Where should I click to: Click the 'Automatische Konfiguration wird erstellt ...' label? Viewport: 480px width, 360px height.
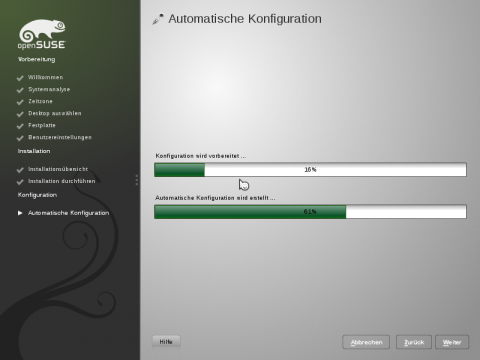pyautogui.click(x=215, y=198)
